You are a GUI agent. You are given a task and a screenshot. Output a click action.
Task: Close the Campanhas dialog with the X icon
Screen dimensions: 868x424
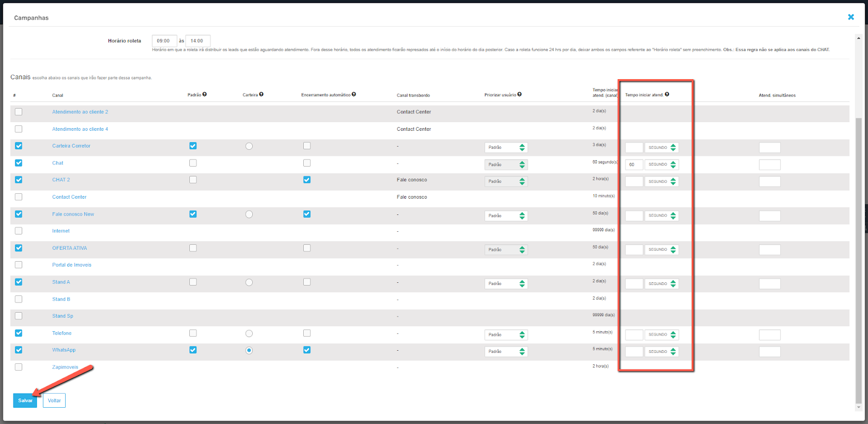click(x=851, y=17)
